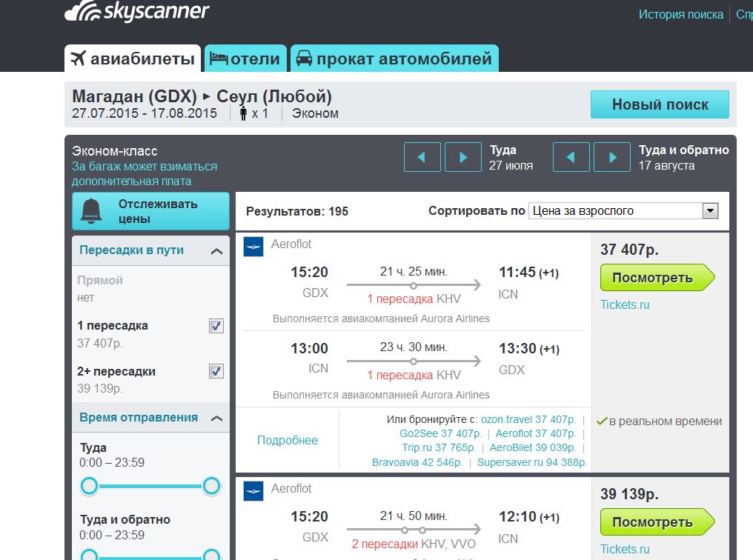Collapse the 'Пересадки в пути' section
Screen dimensions: 753x560
pyautogui.click(x=216, y=251)
